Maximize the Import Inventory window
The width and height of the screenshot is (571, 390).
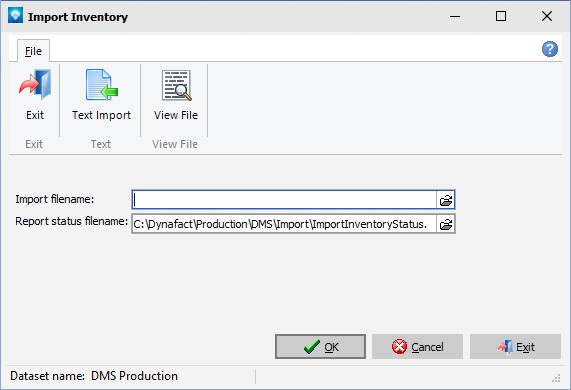pyautogui.click(x=501, y=16)
